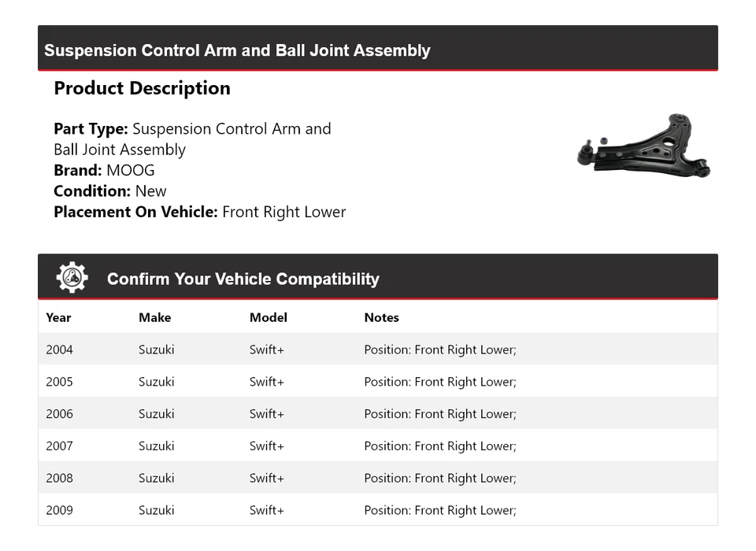Click the Notes column header
The height and width of the screenshot is (551, 756).
(381, 317)
